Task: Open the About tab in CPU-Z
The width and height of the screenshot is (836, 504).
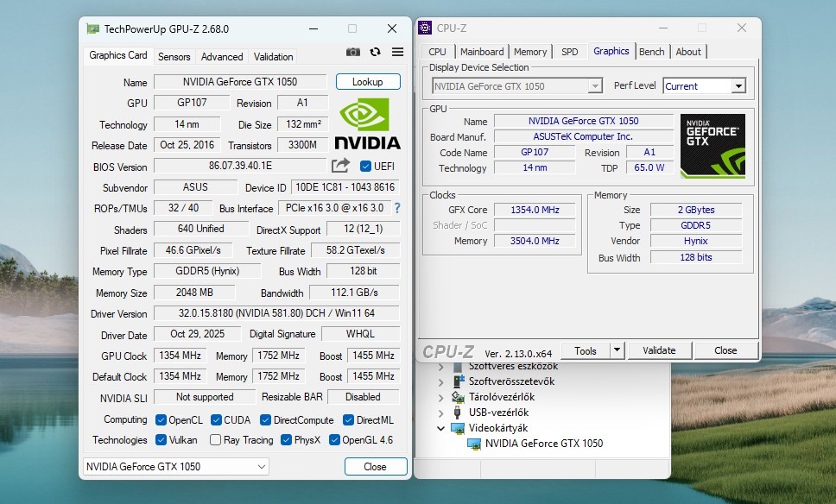Action: click(688, 52)
